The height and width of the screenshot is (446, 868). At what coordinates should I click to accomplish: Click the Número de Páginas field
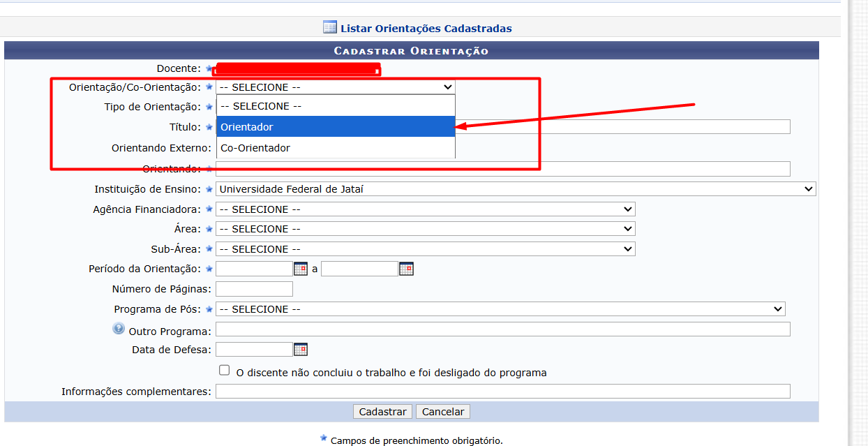(254, 289)
